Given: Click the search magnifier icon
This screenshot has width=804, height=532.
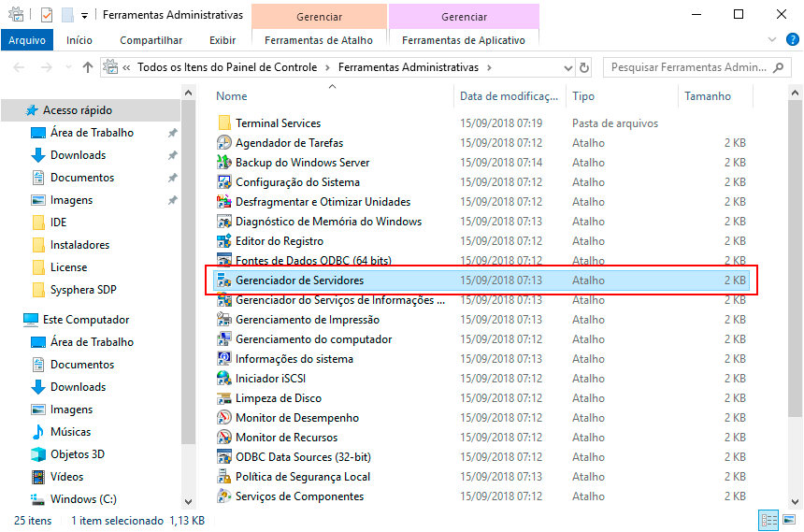Looking at the screenshot, I should tap(779, 67).
